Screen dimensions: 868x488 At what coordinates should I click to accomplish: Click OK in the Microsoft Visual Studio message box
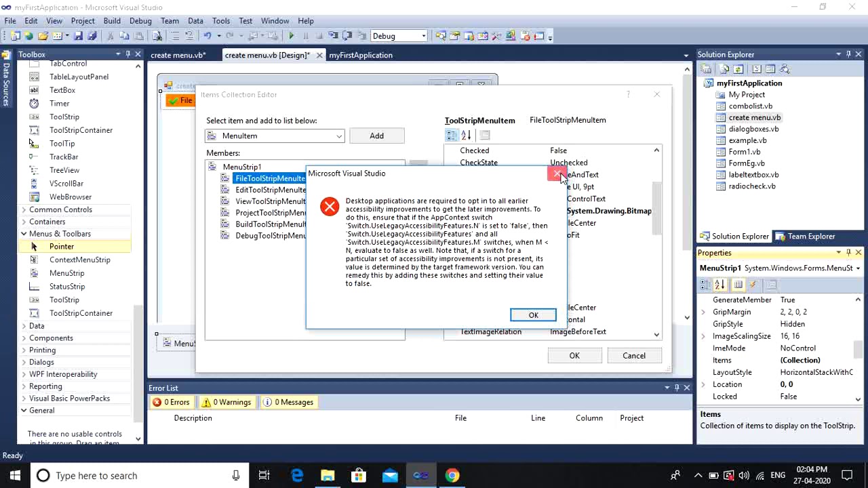click(533, 315)
